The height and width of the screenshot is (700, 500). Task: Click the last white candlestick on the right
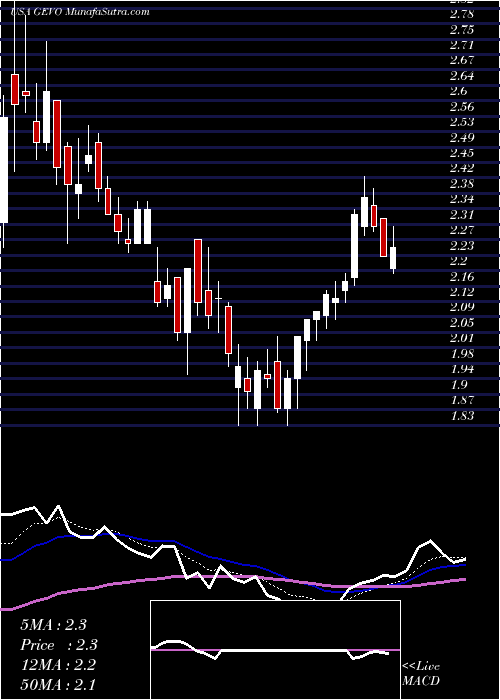coord(393,258)
